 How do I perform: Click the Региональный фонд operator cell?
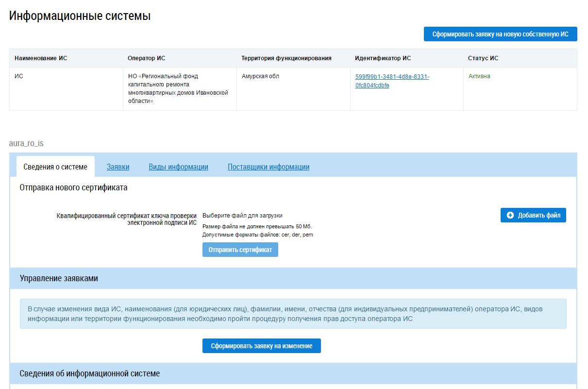178,88
